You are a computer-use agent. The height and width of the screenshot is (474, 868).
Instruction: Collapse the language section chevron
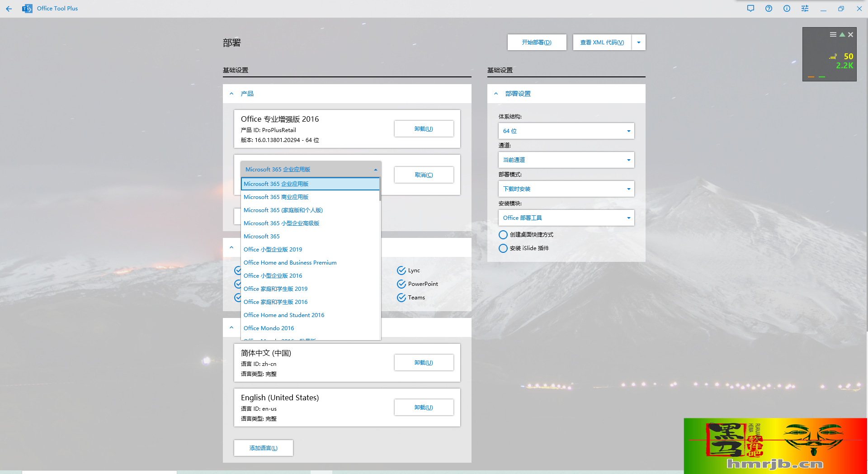click(x=231, y=327)
